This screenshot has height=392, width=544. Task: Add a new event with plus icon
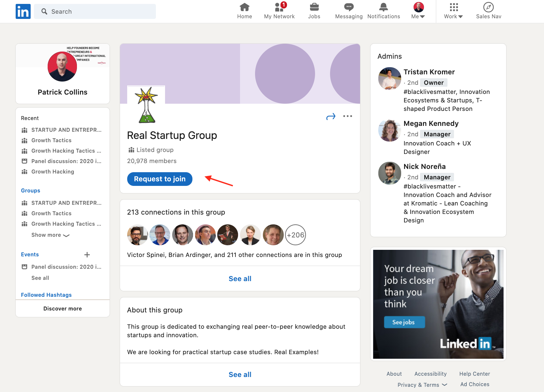(x=87, y=255)
